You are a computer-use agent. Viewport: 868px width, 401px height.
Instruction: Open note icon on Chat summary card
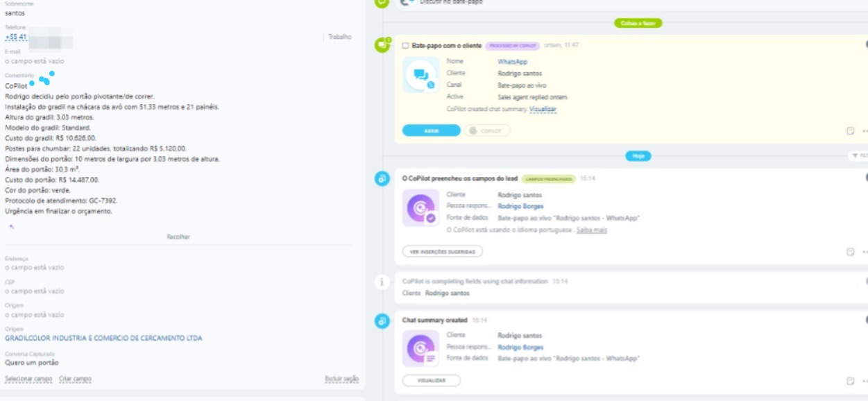(x=850, y=381)
